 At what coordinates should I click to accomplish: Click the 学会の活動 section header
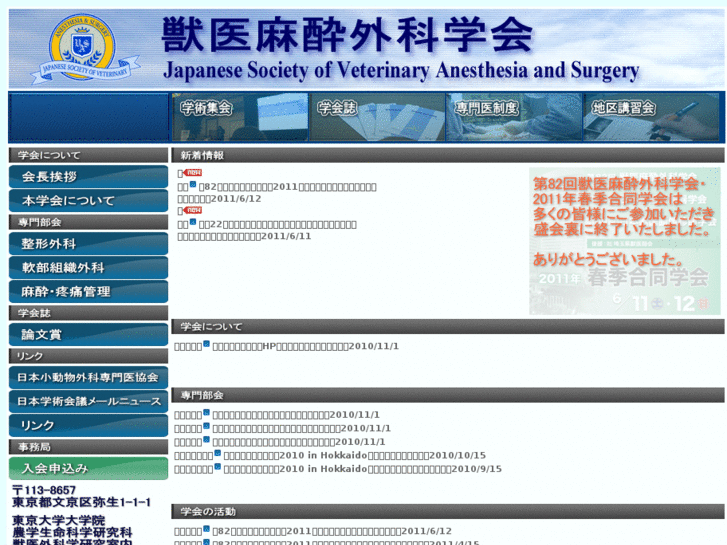click(448, 512)
